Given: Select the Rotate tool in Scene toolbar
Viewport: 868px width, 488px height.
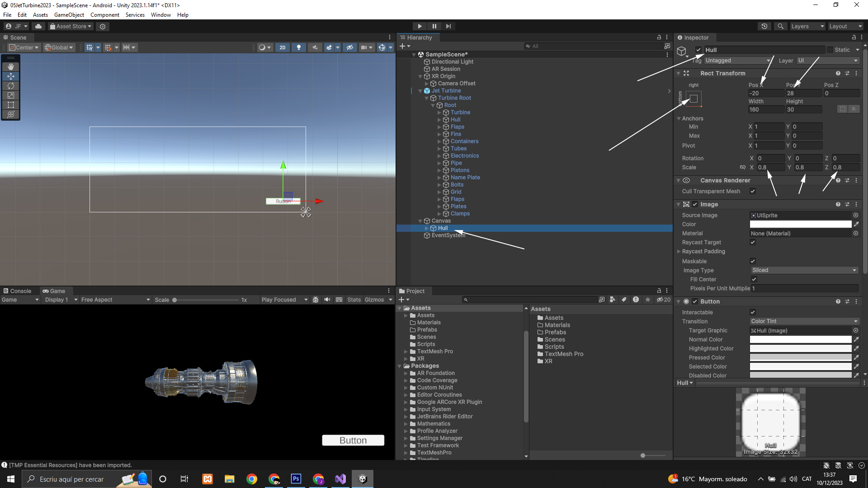Looking at the screenshot, I should (11, 86).
